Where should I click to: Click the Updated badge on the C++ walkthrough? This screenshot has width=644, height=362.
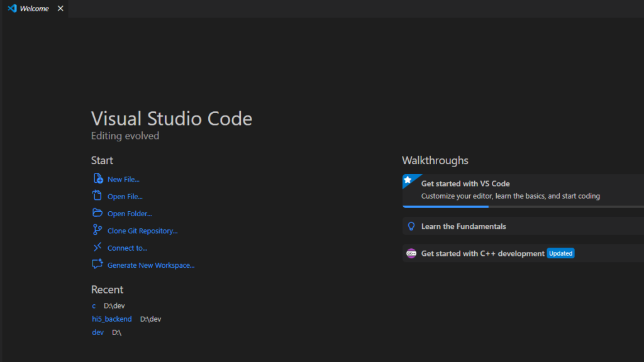click(560, 253)
